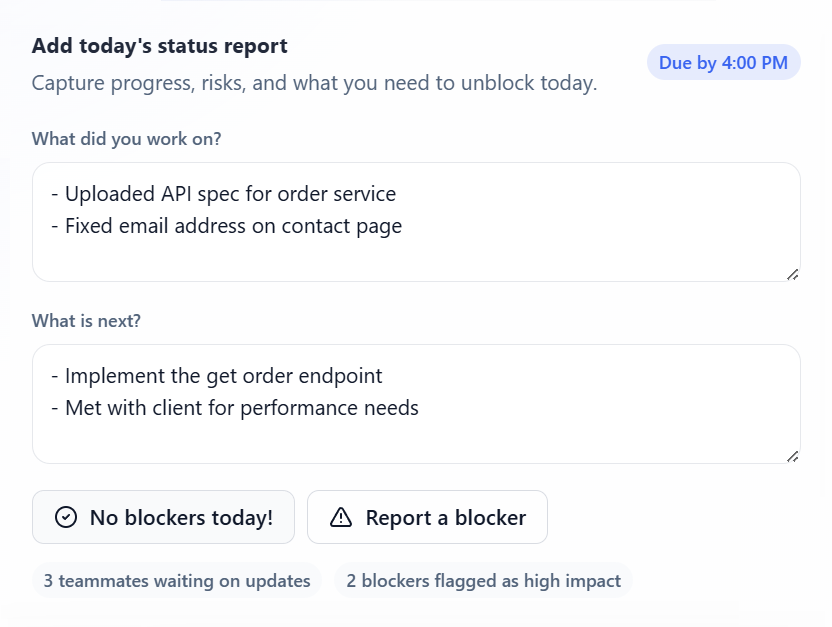
Task: Click inside the What did you work on field
Action: point(416,222)
